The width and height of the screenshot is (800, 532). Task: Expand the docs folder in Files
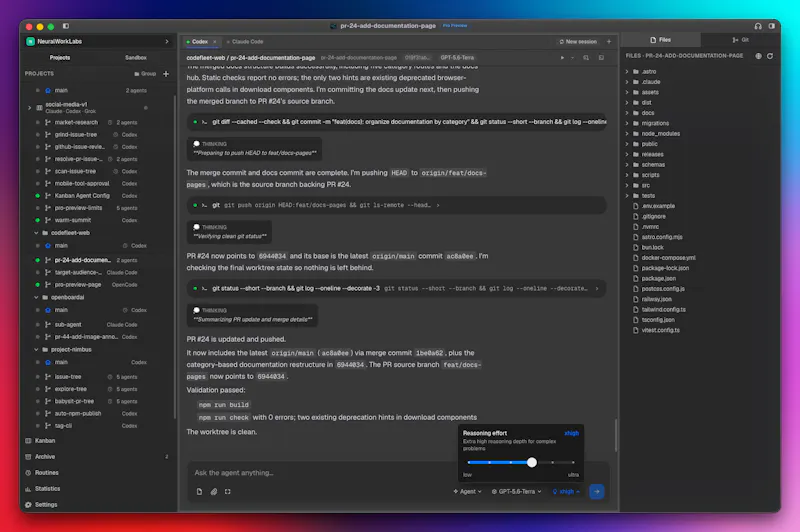click(x=627, y=113)
